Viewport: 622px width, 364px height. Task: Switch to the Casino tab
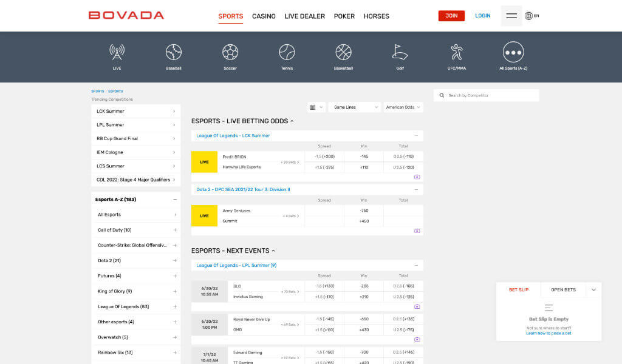click(x=264, y=16)
